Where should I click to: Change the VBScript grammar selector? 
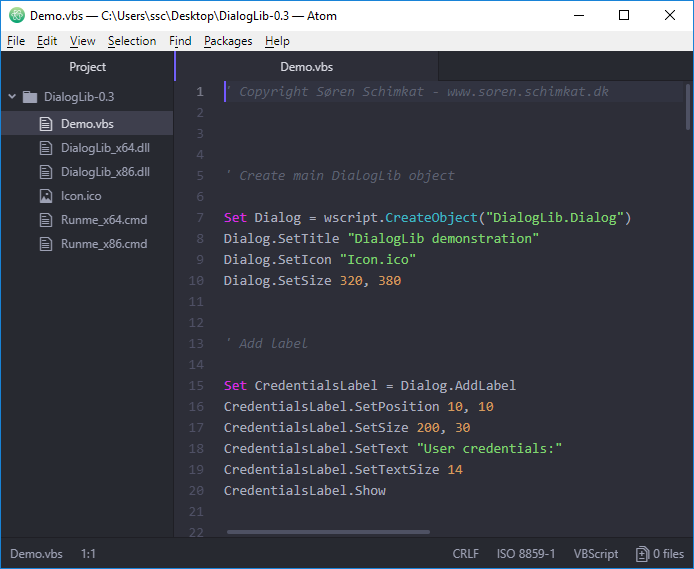click(x=596, y=554)
